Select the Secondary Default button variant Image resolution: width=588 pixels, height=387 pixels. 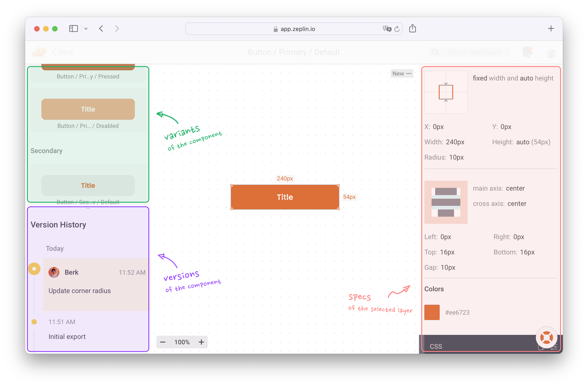(88, 185)
